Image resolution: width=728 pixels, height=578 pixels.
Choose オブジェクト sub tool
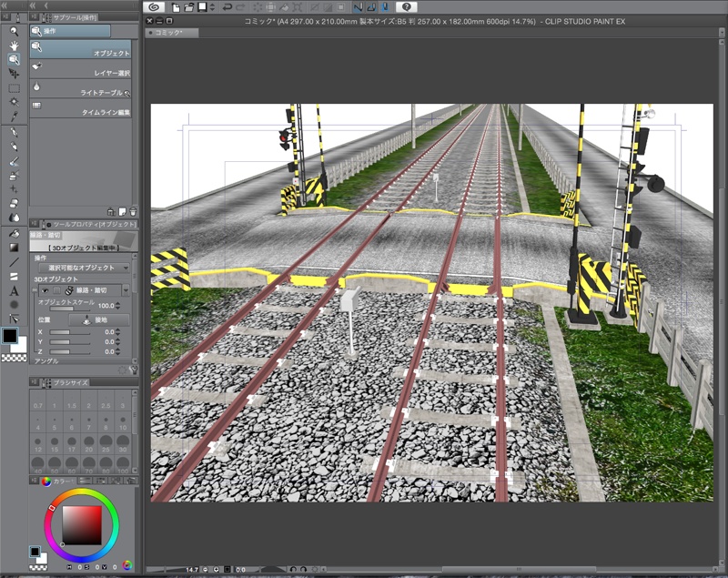80,50
